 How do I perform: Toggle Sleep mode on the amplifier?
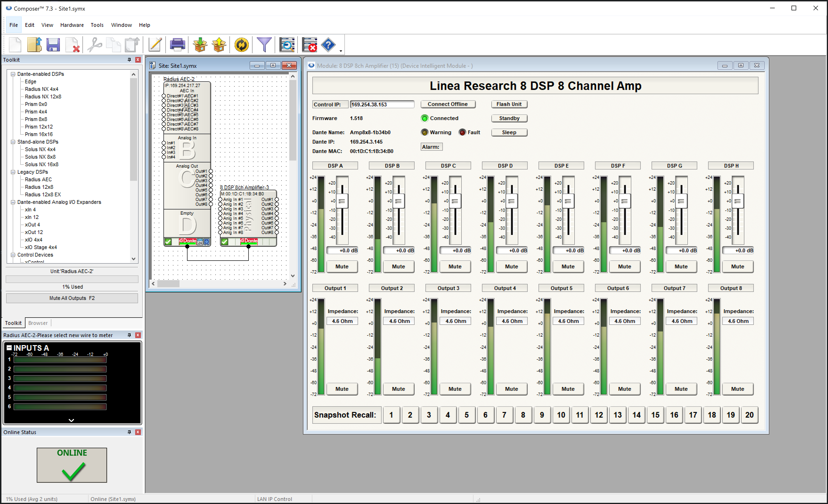pyautogui.click(x=509, y=132)
